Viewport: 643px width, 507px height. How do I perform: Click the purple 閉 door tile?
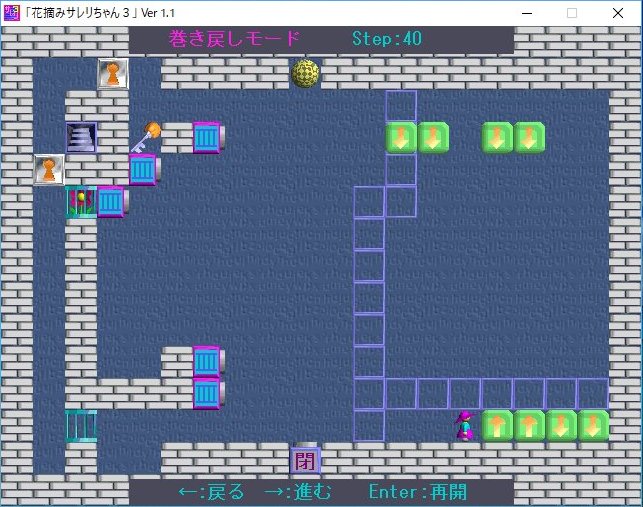(x=305, y=460)
